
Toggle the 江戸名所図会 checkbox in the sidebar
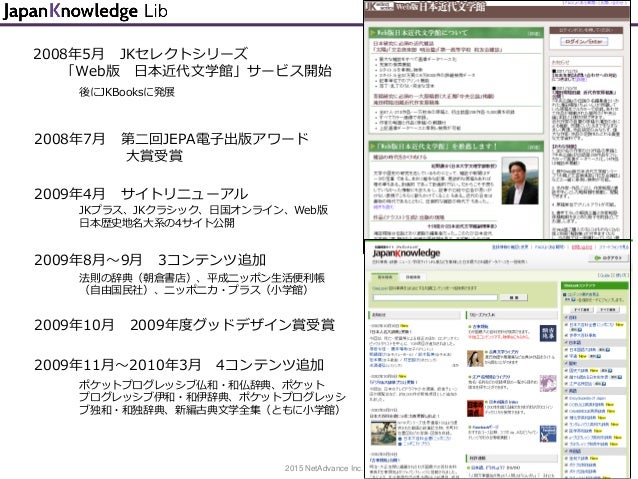tap(566, 383)
